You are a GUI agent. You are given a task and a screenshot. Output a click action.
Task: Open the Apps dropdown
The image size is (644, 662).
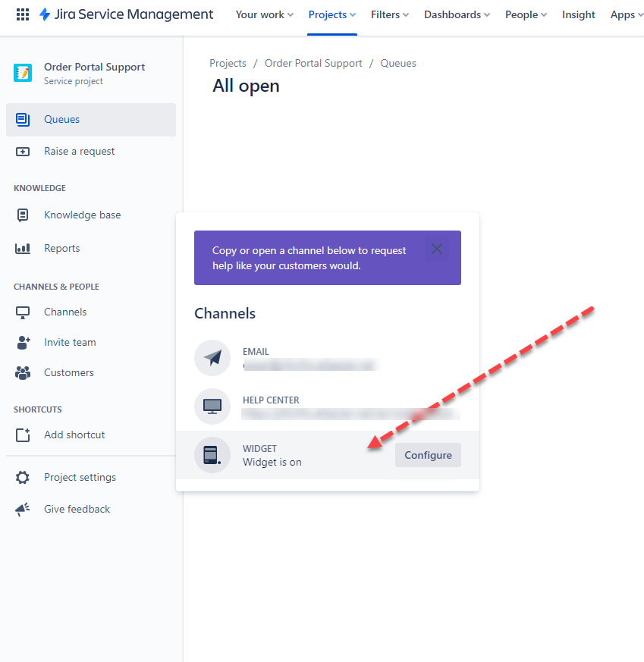(627, 14)
